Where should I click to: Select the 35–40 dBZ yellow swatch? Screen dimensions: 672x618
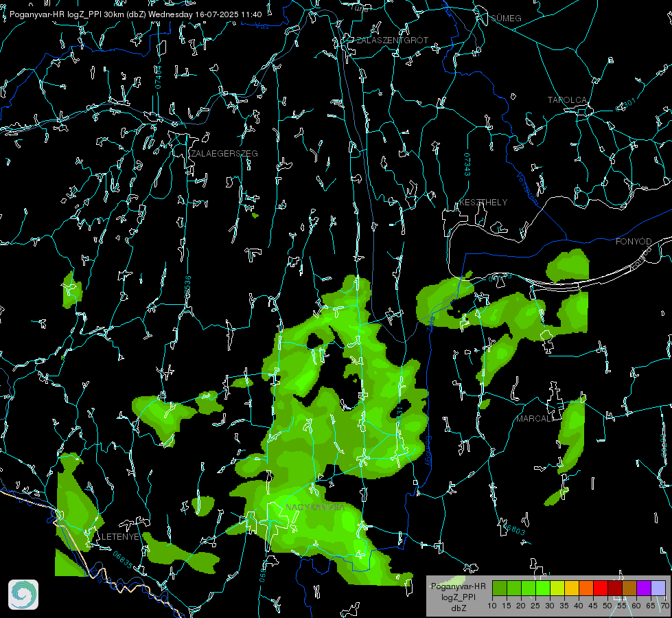[x=572, y=588]
